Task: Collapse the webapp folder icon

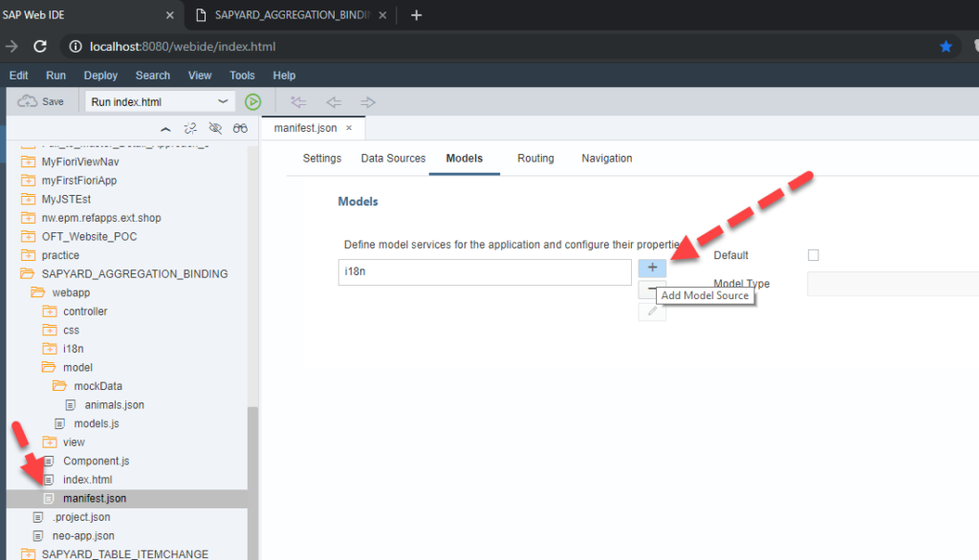Action: 38,292
